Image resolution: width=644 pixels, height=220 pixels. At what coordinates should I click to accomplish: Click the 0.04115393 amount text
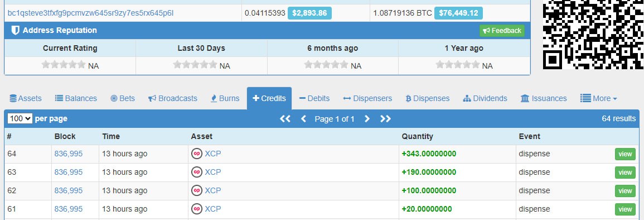pyautogui.click(x=265, y=13)
